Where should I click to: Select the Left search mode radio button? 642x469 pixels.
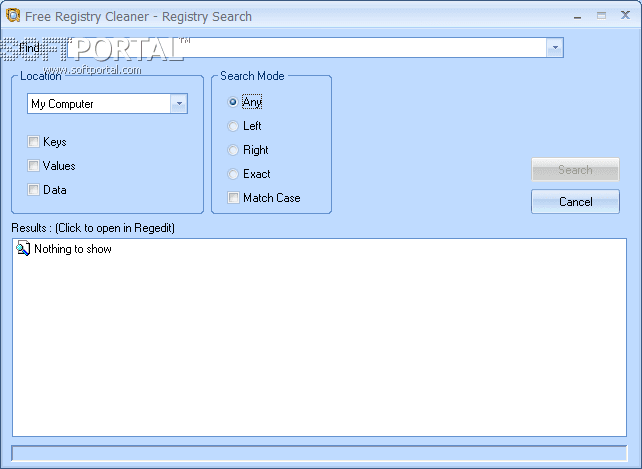click(233, 126)
